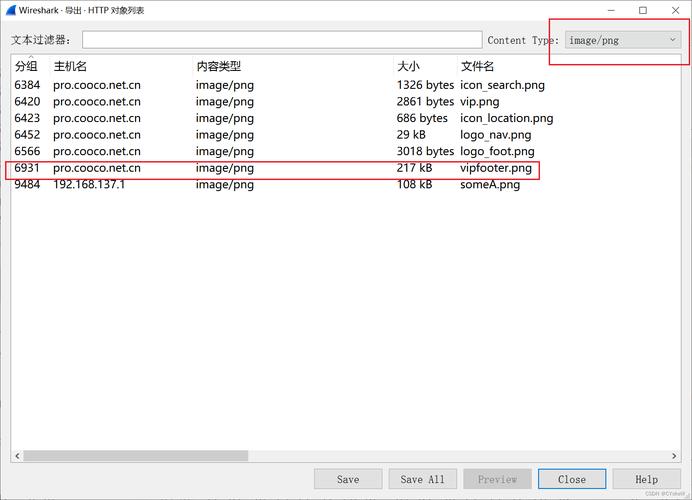Click the 2861 bytes size cell
This screenshot has width=692, height=500.
tap(425, 102)
